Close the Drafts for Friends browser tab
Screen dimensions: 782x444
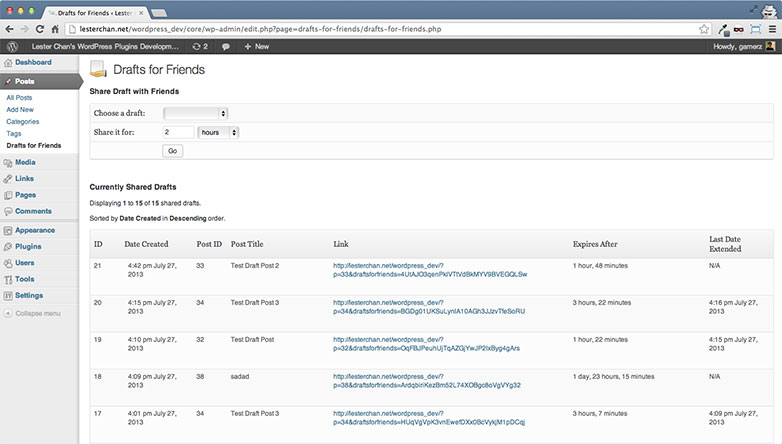point(141,13)
